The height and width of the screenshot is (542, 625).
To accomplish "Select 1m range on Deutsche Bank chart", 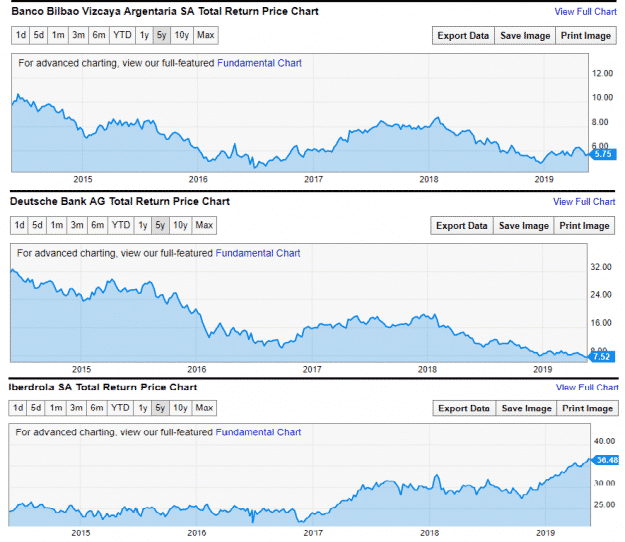I will (57, 226).
